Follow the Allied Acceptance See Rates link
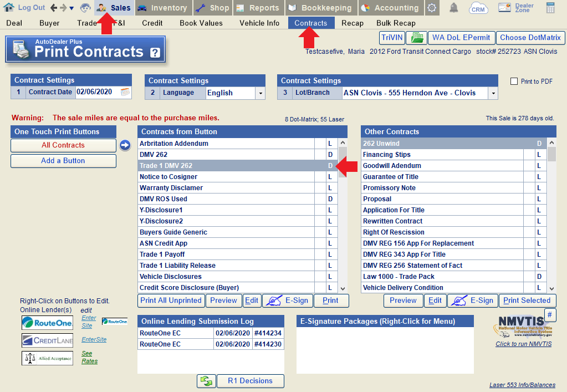567x392 pixels. pos(89,357)
